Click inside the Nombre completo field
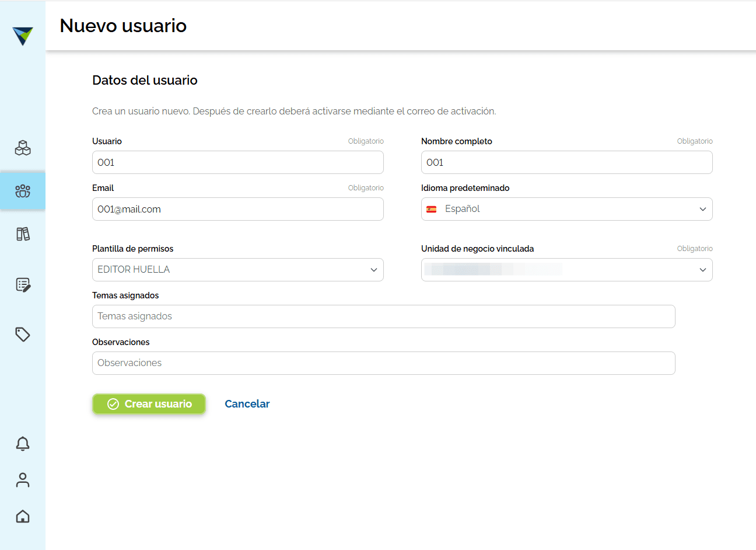Viewport: 756px width, 550px height. (567, 162)
